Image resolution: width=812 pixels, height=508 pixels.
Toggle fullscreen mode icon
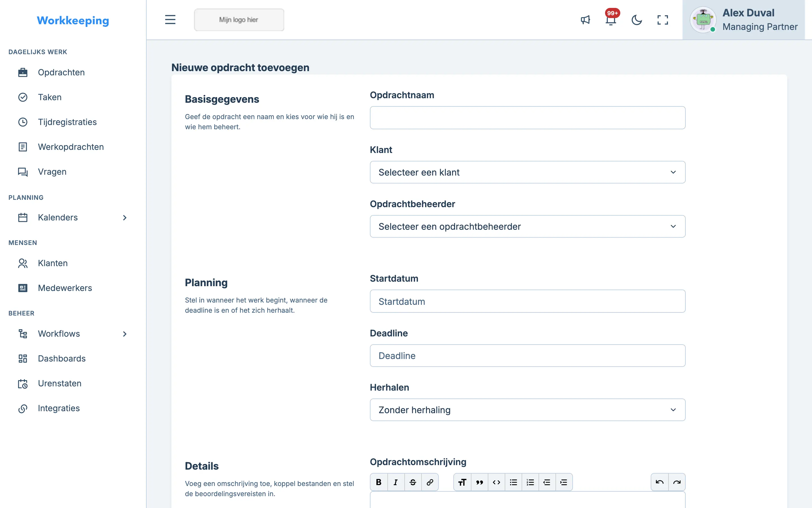pos(662,20)
